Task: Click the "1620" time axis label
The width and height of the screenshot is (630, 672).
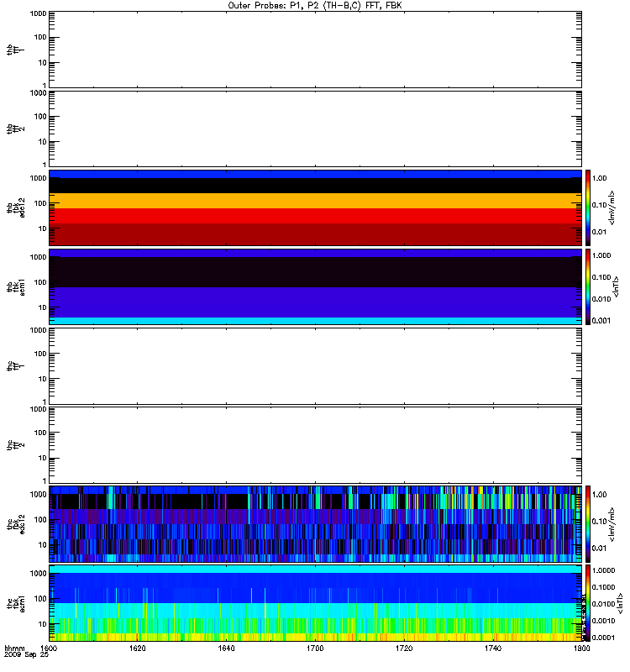Action: 137,648
